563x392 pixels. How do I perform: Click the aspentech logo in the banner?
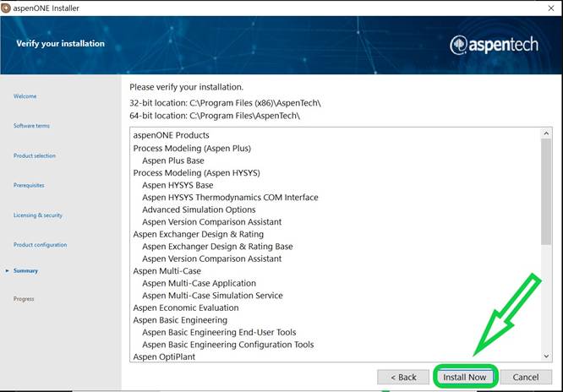pyautogui.click(x=494, y=45)
